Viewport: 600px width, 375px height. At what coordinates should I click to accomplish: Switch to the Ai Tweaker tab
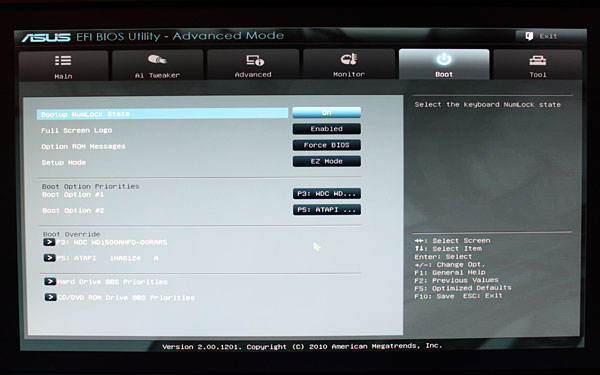(x=157, y=65)
